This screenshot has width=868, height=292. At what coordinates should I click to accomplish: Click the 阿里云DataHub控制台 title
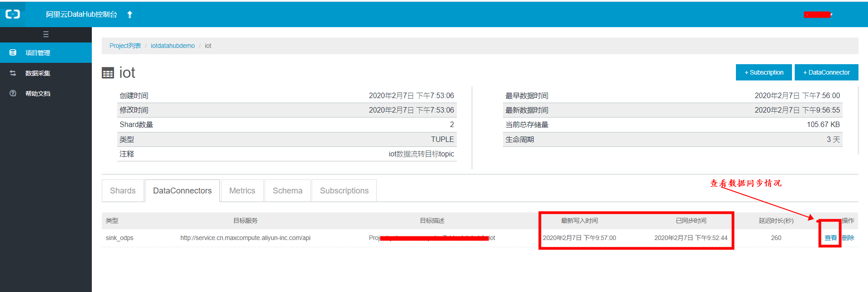(x=81, y=14)
